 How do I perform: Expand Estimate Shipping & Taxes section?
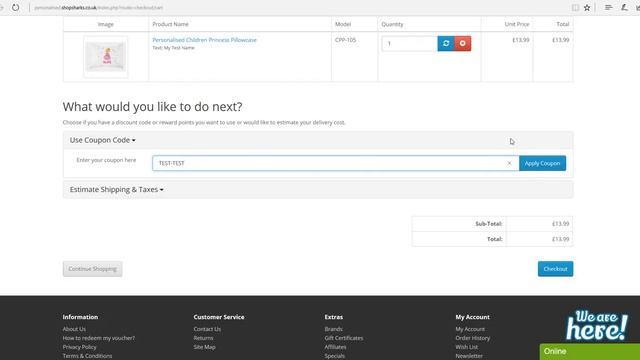tap(116, 189)
